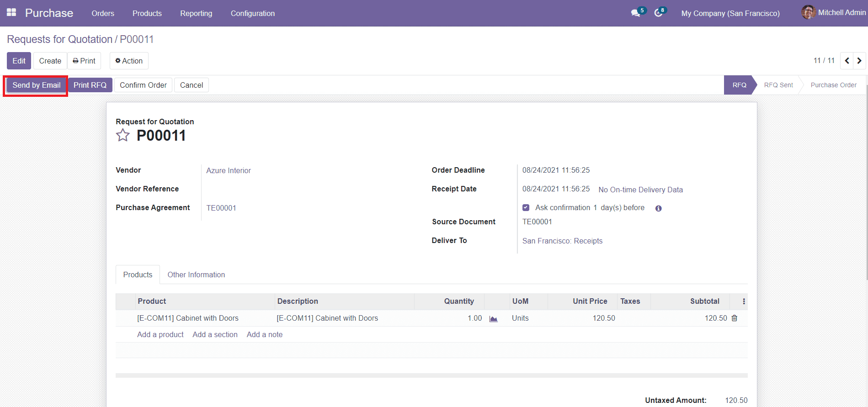Screen dimensions: 868x407
Task: Open the Configuration menu
Action: tap(252, 13)
